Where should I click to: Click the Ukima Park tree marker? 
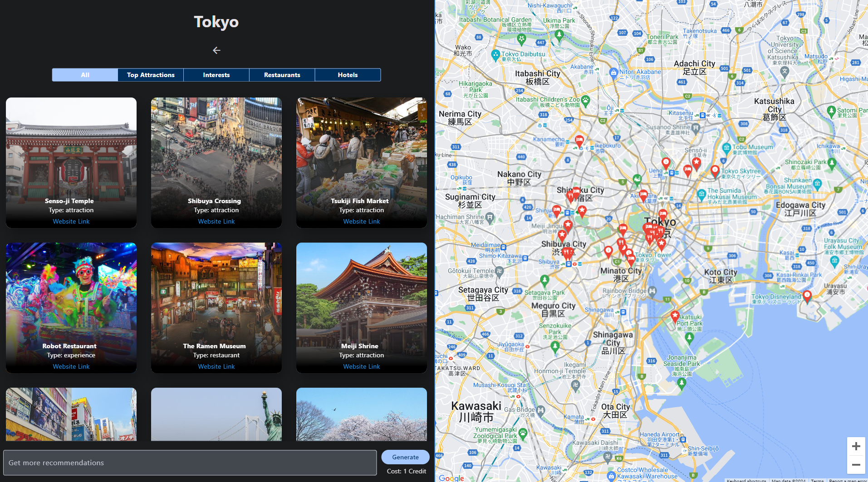pyautogui.click(x=559, y=34)
